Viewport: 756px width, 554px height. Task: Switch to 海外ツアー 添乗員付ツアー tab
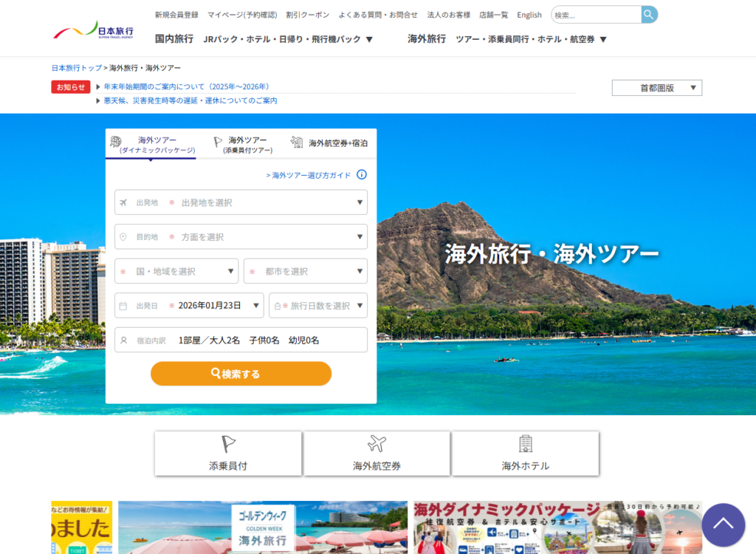[x=247, y=144]
